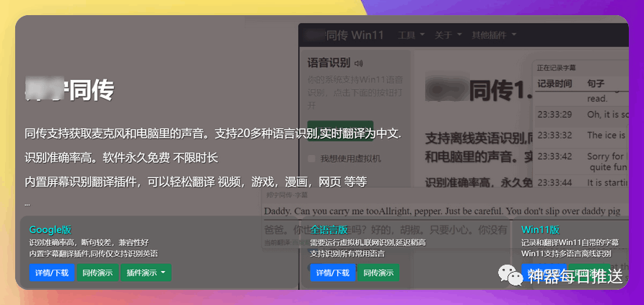The width and height of the screenshot is (644, 305).
Task: Expand the 其他插件 menu
Action: 494,35
